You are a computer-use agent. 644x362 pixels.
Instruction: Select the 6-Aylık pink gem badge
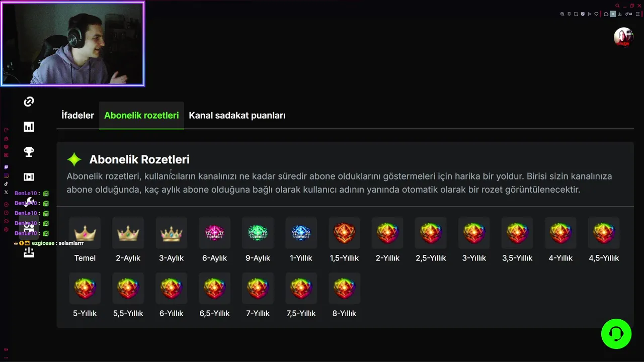pyautogui.click(x=215, y=233)
